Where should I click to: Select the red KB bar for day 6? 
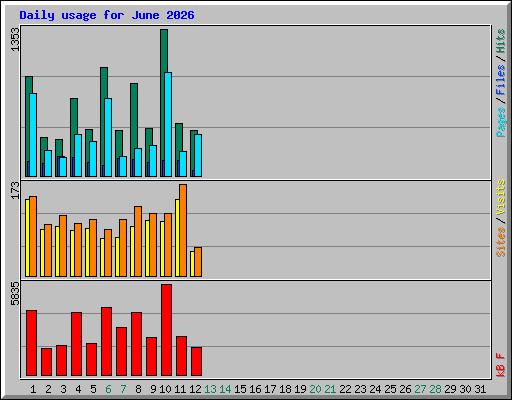(106, 342)
